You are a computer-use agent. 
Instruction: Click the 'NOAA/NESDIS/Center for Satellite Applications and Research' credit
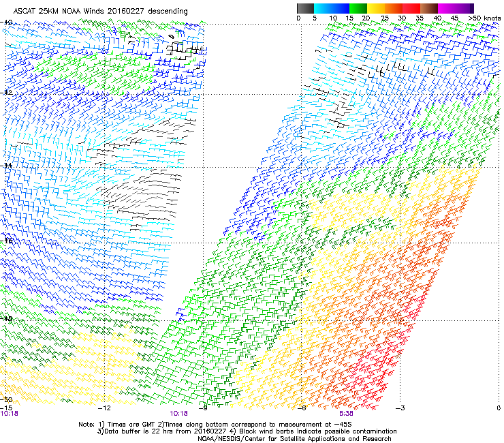[294, 439]
